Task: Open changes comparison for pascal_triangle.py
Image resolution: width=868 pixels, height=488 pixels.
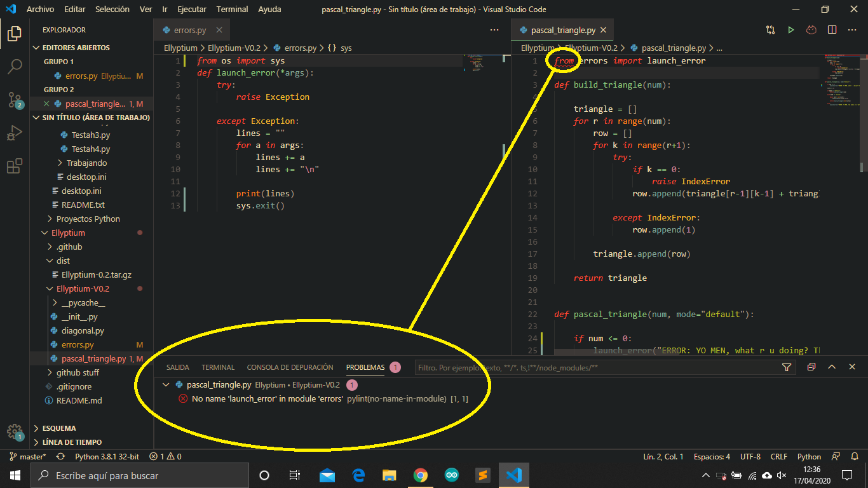Action: coord(770,30)
